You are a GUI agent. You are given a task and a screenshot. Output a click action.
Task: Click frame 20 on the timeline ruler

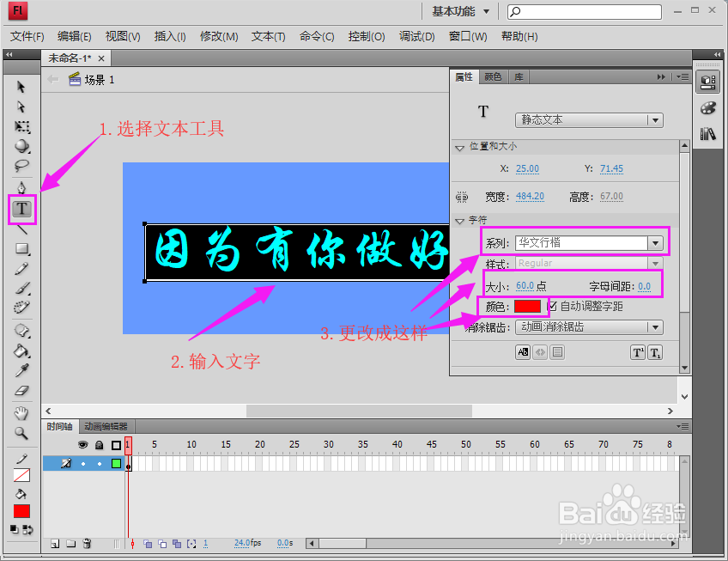point(259,444)
